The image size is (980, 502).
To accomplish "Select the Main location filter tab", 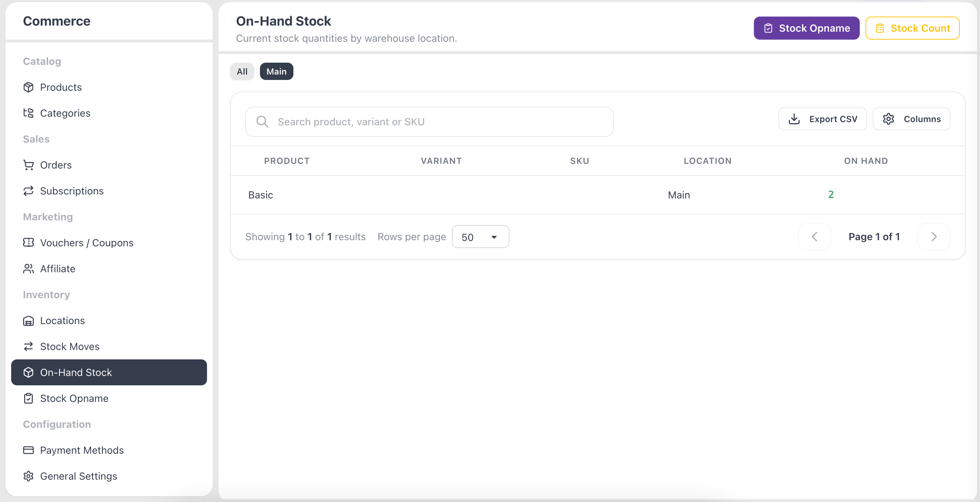I will click(x=276, y=71).
